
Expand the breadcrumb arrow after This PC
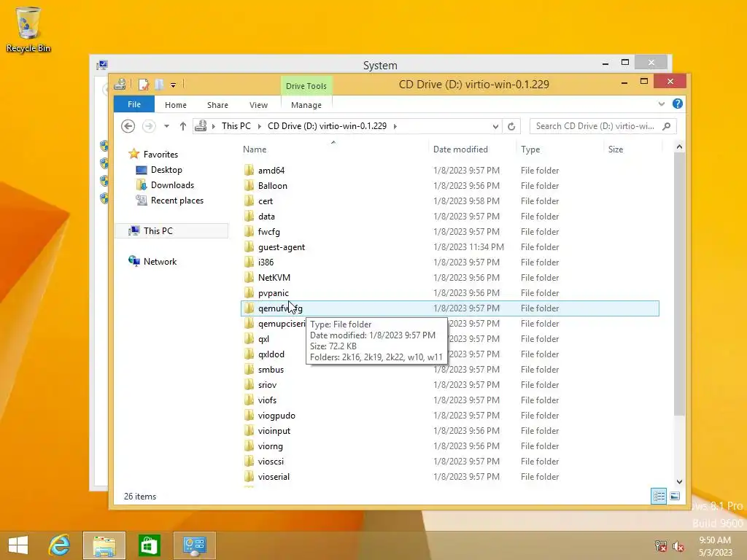click(259, 126)
